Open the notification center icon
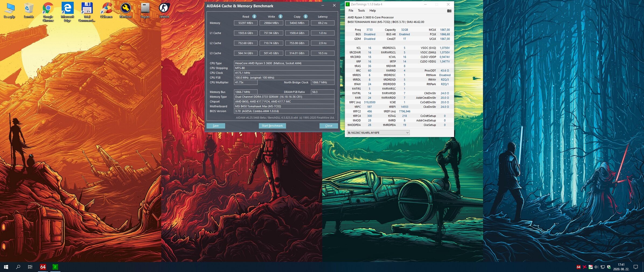644x272 pixels. 636,267
